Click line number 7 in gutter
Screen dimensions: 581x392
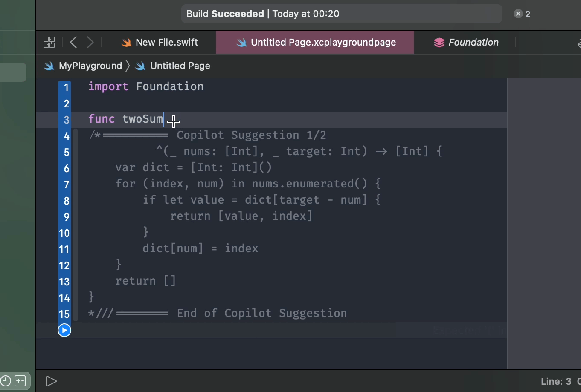(x=66, y=184)
